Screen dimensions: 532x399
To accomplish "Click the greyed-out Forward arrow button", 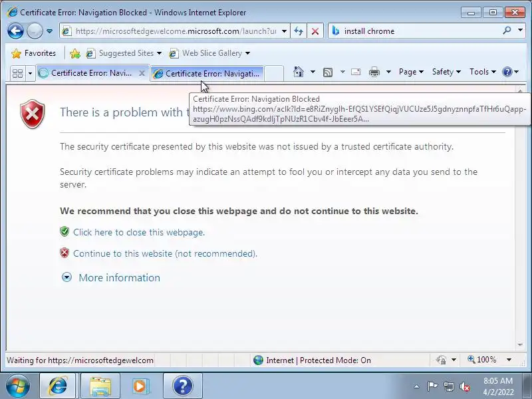I will click(35, 31).
